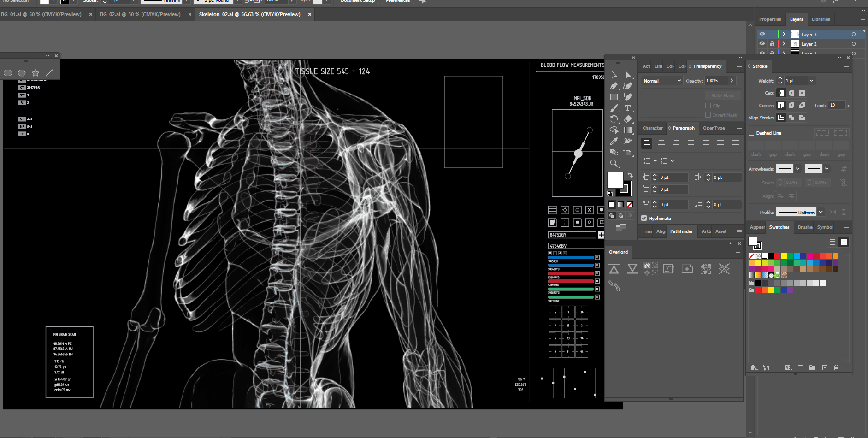Open bullets list dropdown in Paragraph
The height and width of the screenshot is (438, 868).
point(655,161)
